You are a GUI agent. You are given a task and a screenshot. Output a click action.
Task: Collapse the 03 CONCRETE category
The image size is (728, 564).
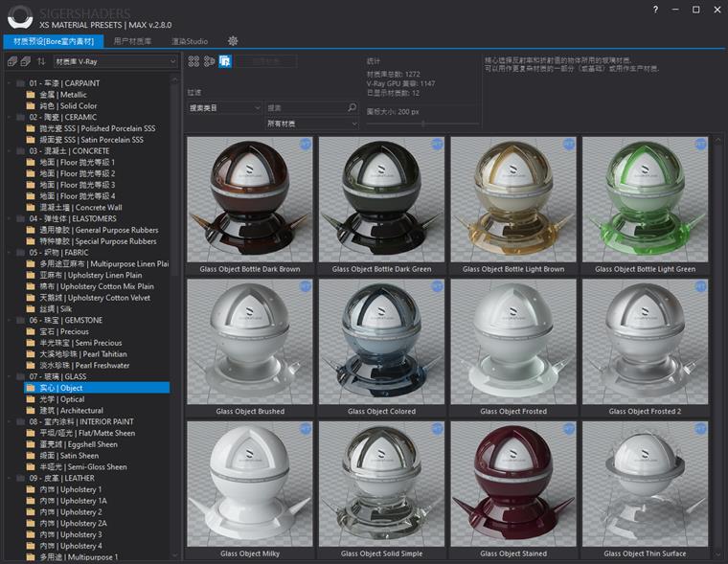tap(10, 151)
